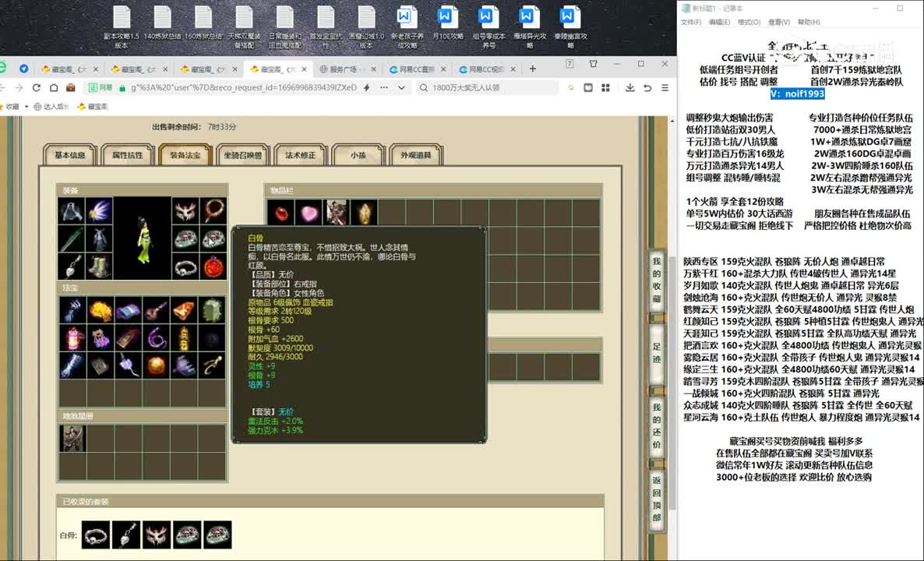
Task: Click the 返回顶部 side button
Action: pos(657,499)
